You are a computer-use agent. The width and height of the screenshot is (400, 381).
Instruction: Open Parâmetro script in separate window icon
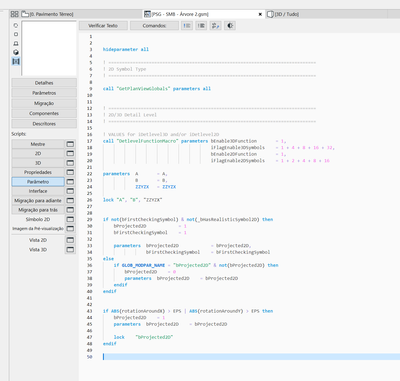[70, 182]
